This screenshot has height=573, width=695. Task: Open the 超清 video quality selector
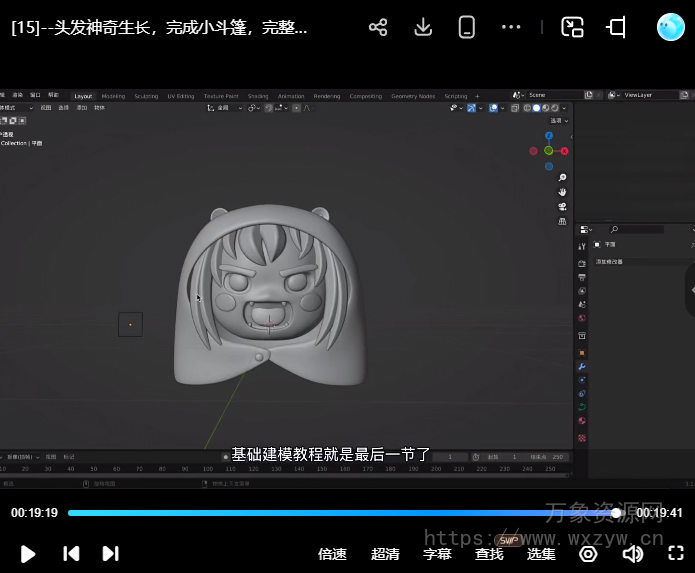click(385, 554)
